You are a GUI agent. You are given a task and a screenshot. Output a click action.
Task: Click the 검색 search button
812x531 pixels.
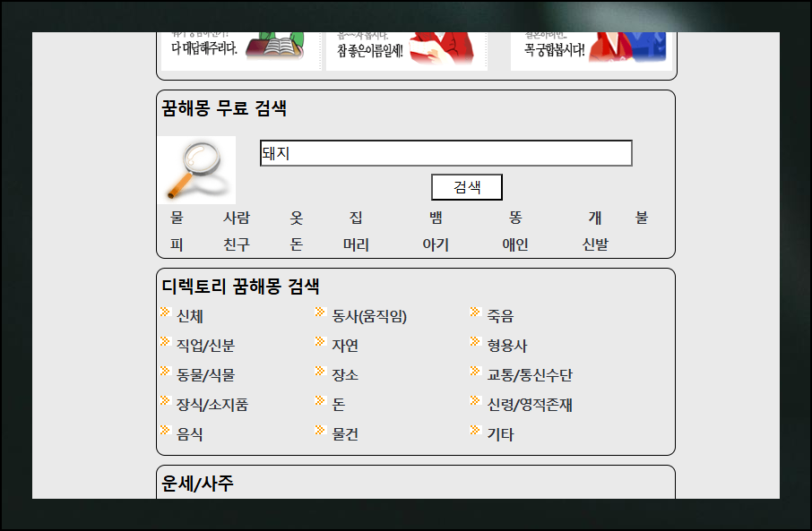click(x=467, y=187)
